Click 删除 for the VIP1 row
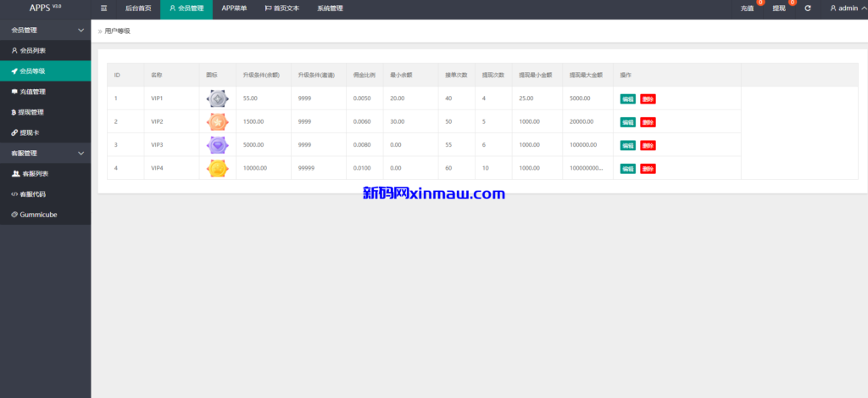Screen dimensions: 868x398 tap(648, 99)
